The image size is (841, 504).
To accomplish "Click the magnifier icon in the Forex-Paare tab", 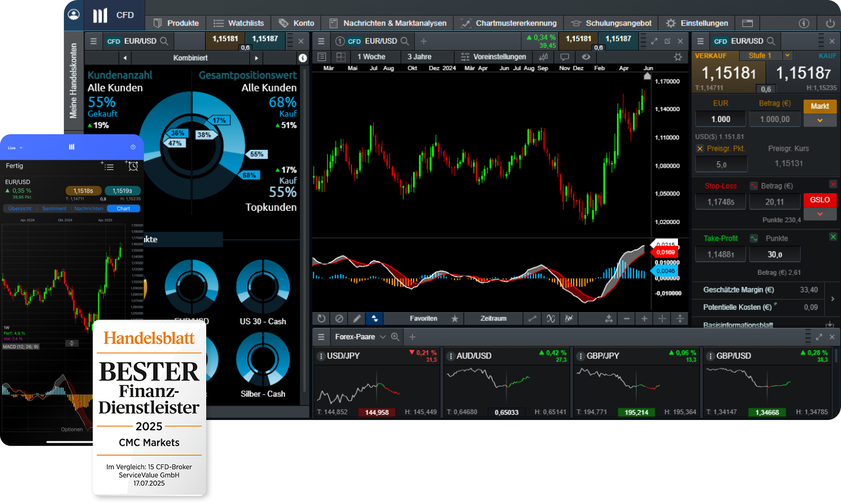I will [395, 337].
